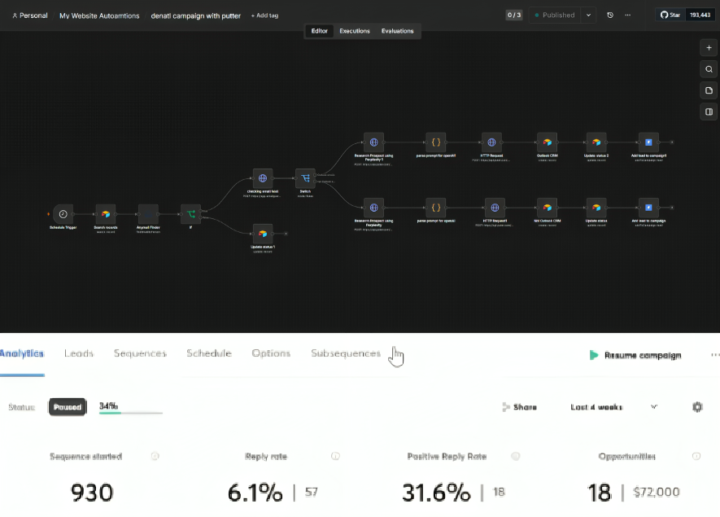Switch to the Editor tab
Screen dimensions: 720x517
tap(319, 31)
